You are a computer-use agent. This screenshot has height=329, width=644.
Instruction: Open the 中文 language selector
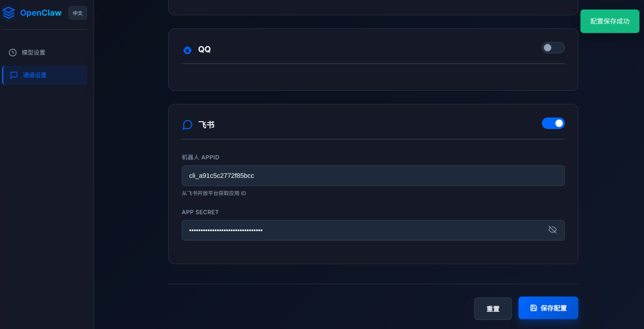[x=78, y=13]
